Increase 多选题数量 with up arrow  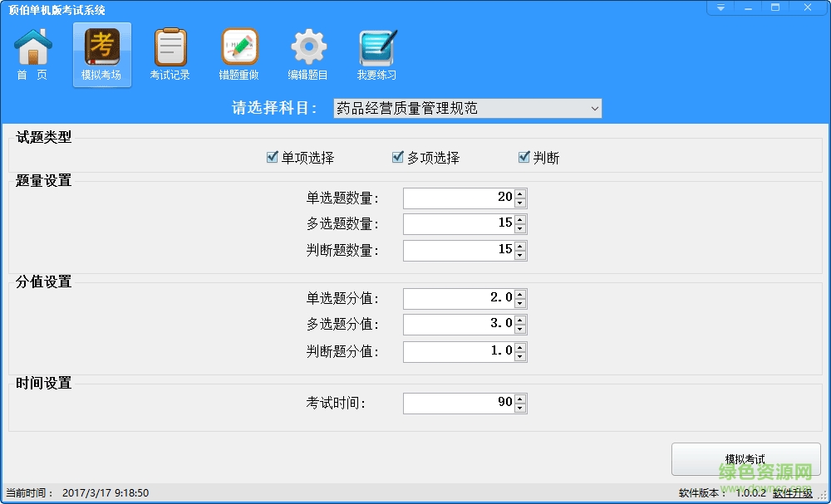coord(520,220)
